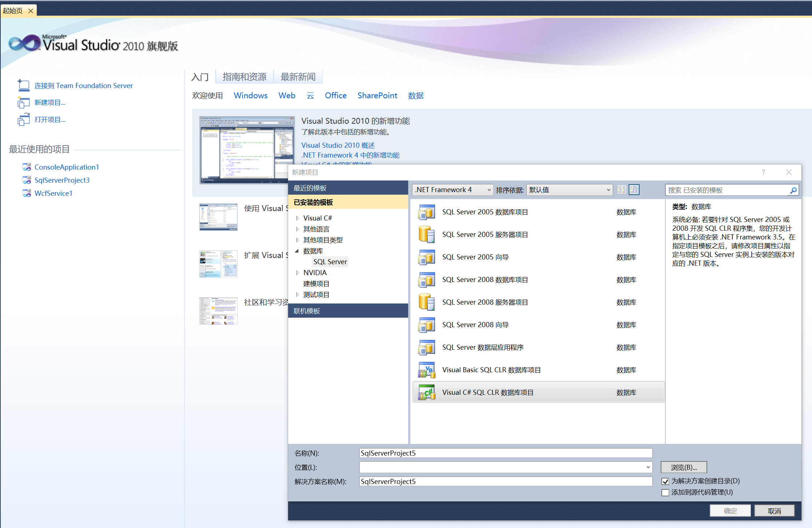This screenshot has height=528, width=812.
Task: Open the Office sub-tab
Action: tap(335, 95)
